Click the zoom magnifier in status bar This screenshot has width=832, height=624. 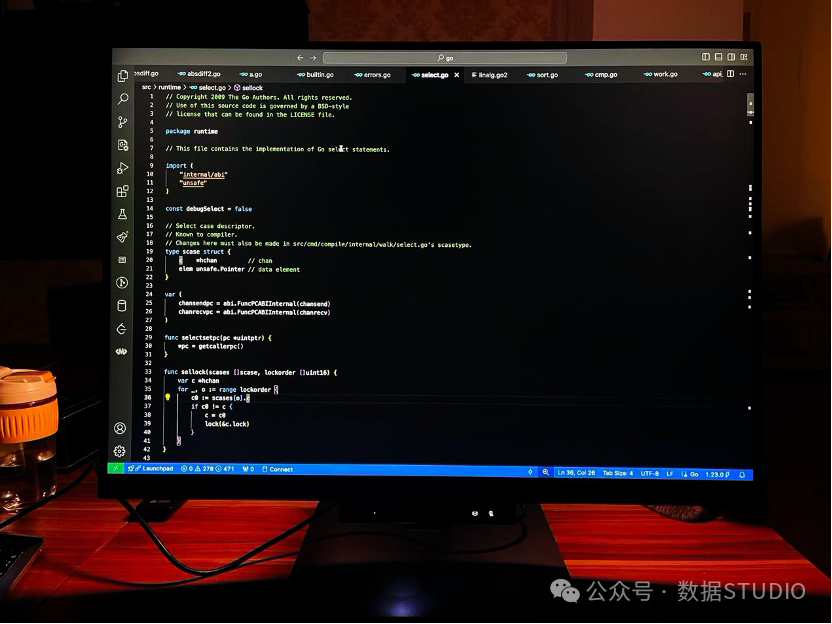pyautogui.click(x=545, y=472)
